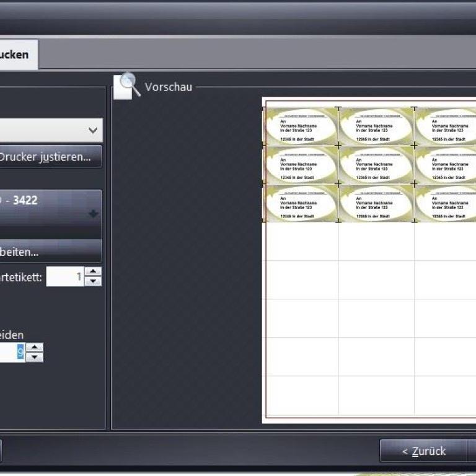This screenshot has width=476, height=476.
Task: Click into the Startetikett number field
Action: click(x=65, y=276)
